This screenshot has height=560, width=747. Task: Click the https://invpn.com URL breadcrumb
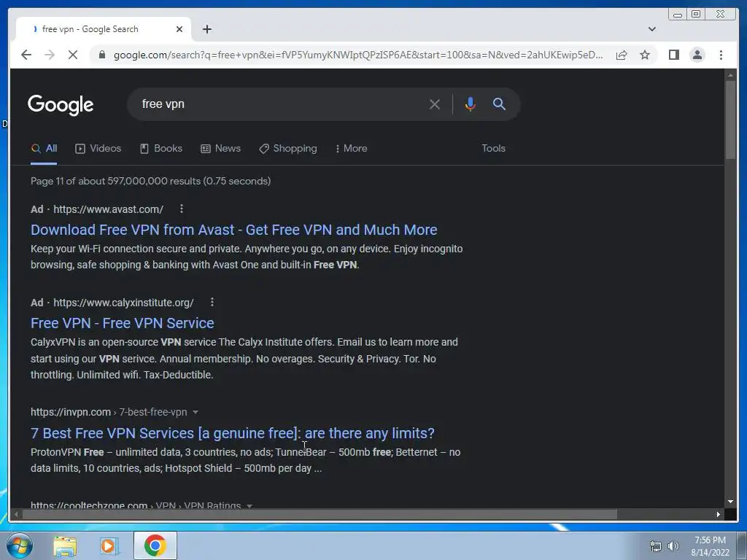point(71,412)
